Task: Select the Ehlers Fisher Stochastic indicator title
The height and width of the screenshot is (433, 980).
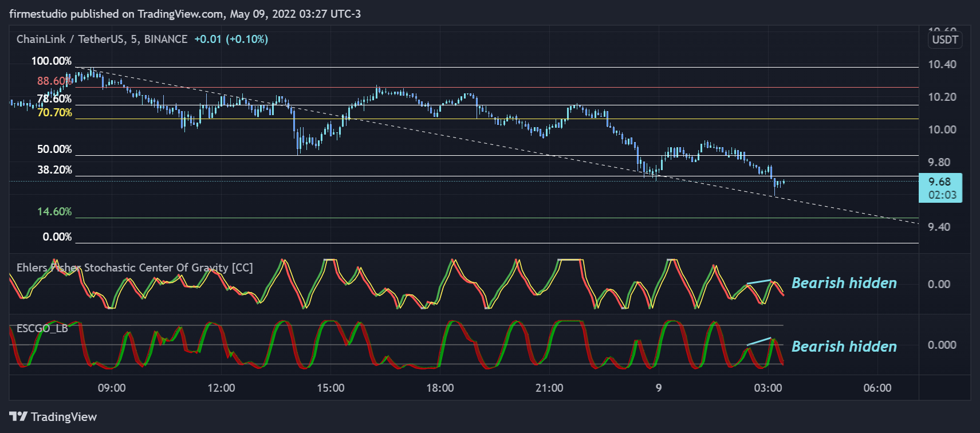Action: point(135,267)
